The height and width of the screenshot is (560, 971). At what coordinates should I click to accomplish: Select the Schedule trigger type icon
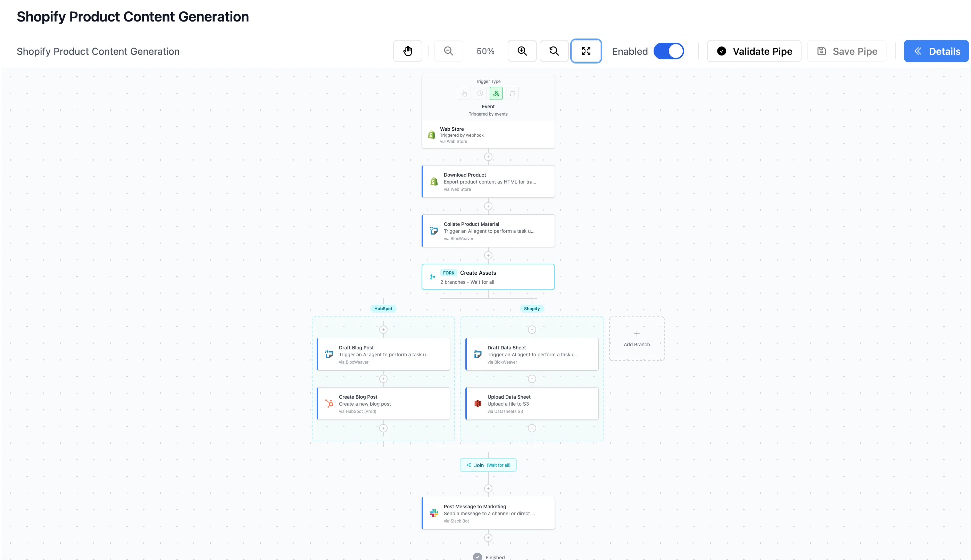point(480,93)
